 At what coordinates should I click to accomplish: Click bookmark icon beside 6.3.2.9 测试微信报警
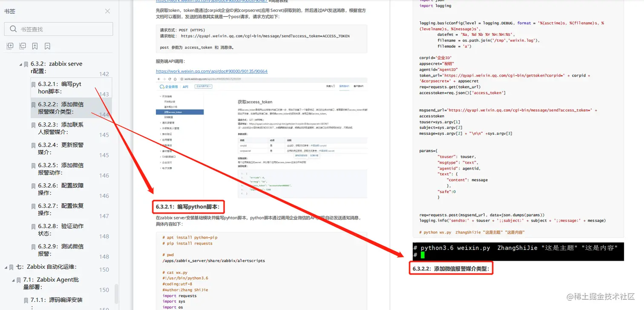[x=33, y=247]
